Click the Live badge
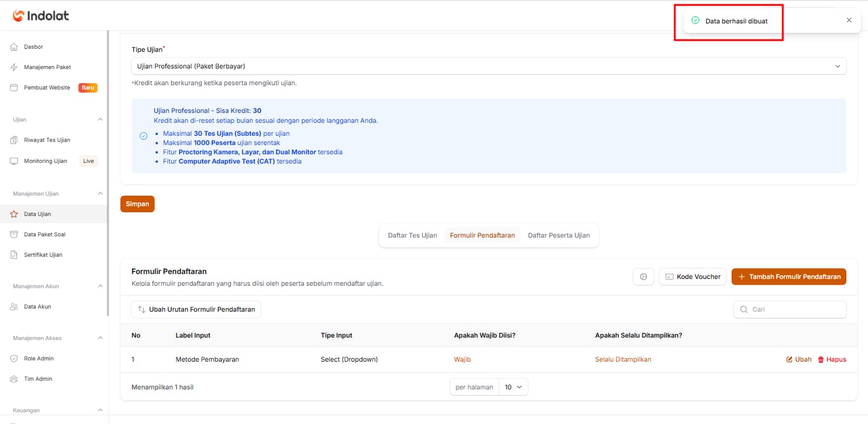The image size is (868, 424). click(x=89, y=161)
